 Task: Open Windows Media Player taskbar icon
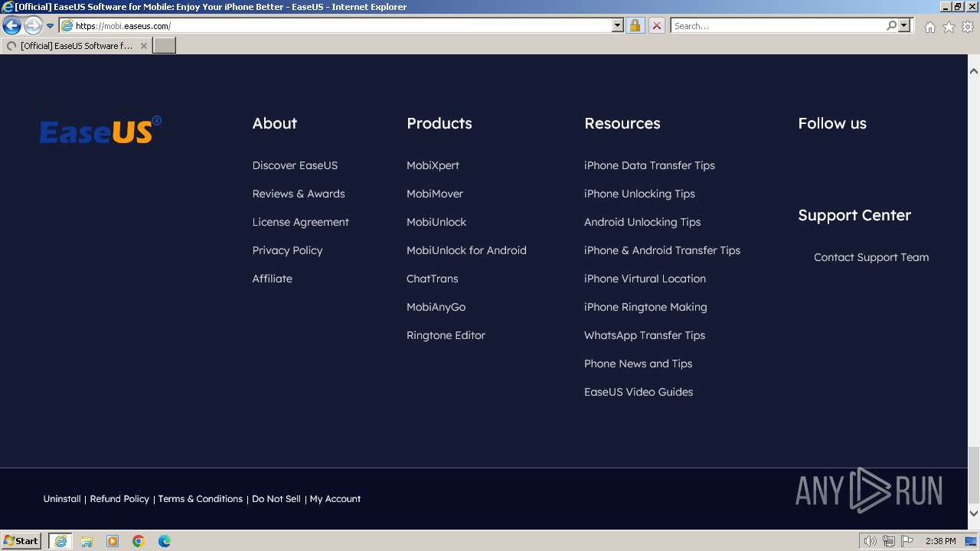113,541
